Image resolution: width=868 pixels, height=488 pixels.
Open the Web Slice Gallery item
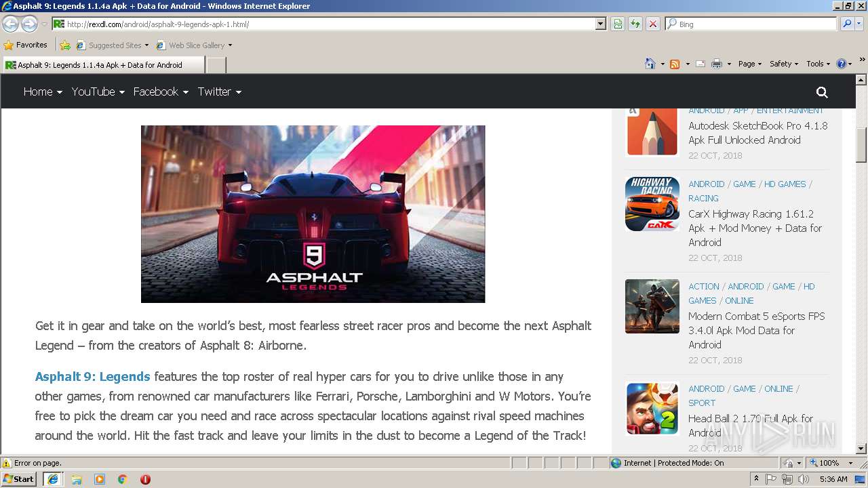[194, 45]
